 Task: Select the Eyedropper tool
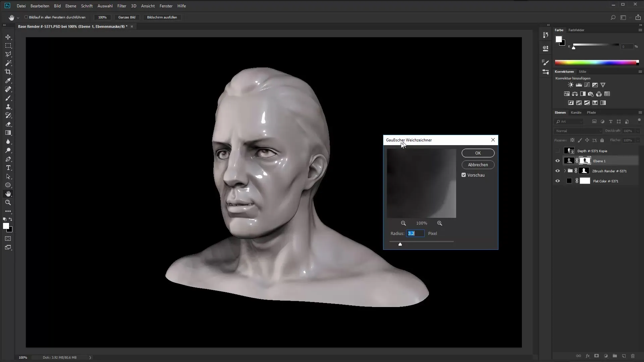coord(8,80)
